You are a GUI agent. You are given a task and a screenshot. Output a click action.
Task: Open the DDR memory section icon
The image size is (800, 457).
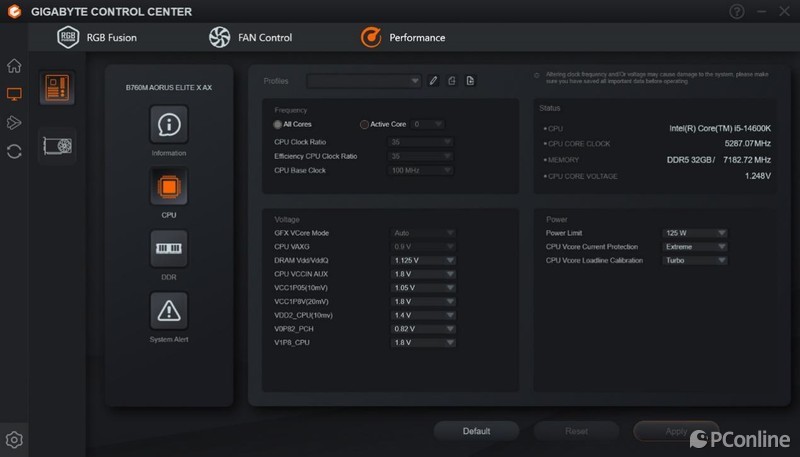pos(169,248)
